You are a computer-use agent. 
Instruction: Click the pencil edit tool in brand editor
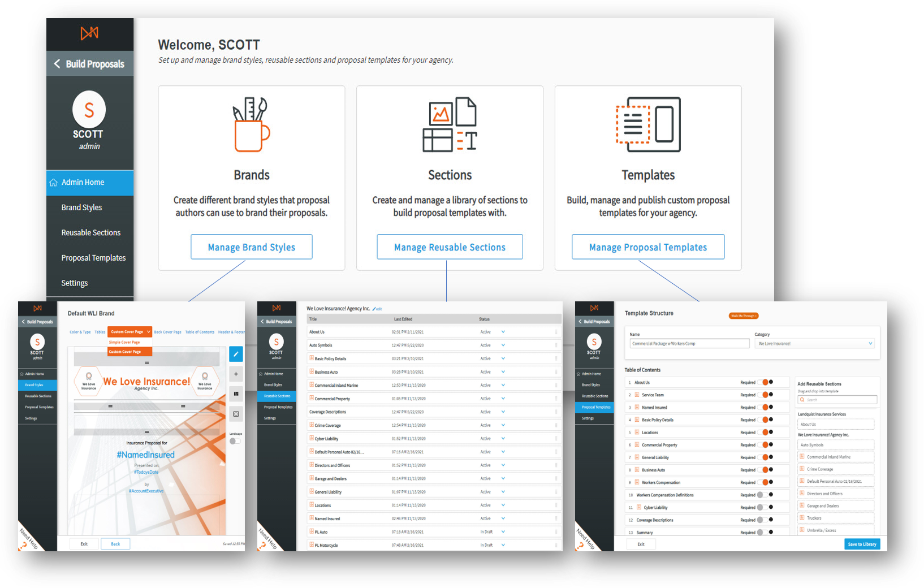(x=236, y=354)
